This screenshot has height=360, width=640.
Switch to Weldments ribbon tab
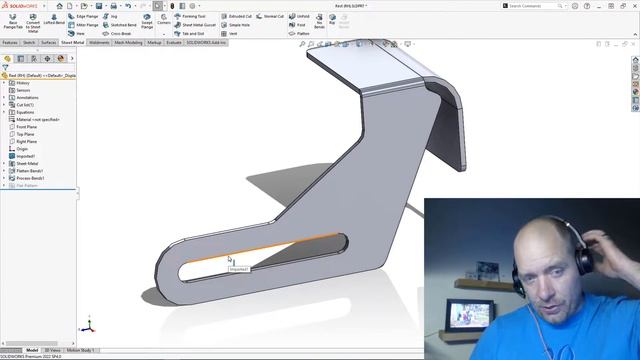(x=99, y=42)
